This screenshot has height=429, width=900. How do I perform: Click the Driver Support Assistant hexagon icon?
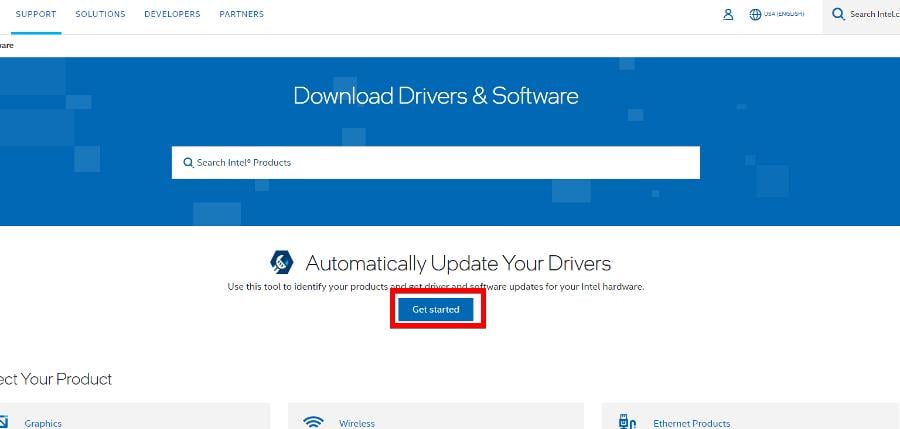(282, 262)
